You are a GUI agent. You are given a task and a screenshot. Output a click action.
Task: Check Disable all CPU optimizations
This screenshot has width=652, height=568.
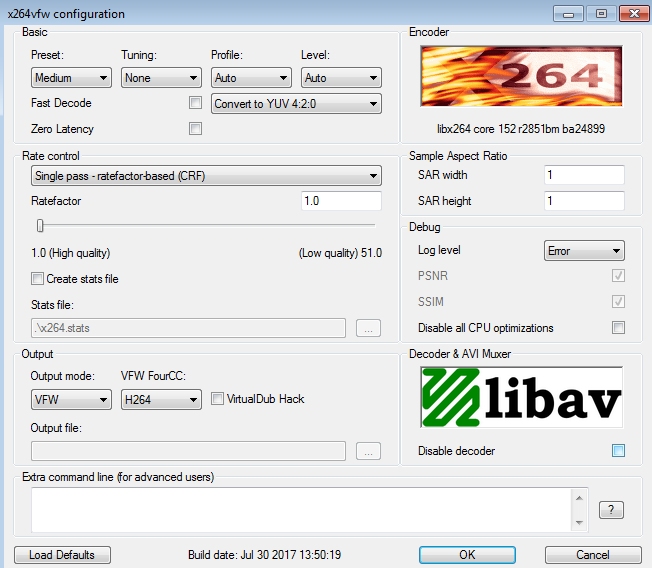coord(618,328)
